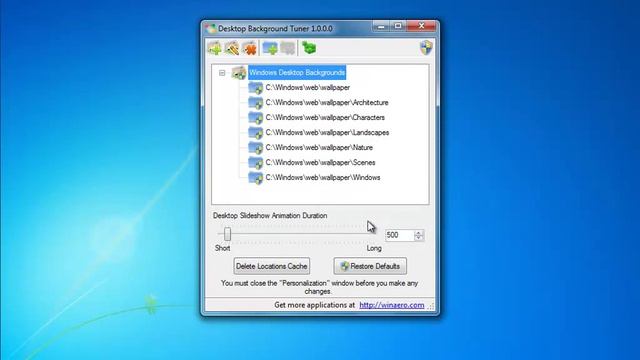Image resolution: width=640 pixels, height=360 pixels.
Task: Click the Delete Locations Cache button
Action: click(272, 266)
